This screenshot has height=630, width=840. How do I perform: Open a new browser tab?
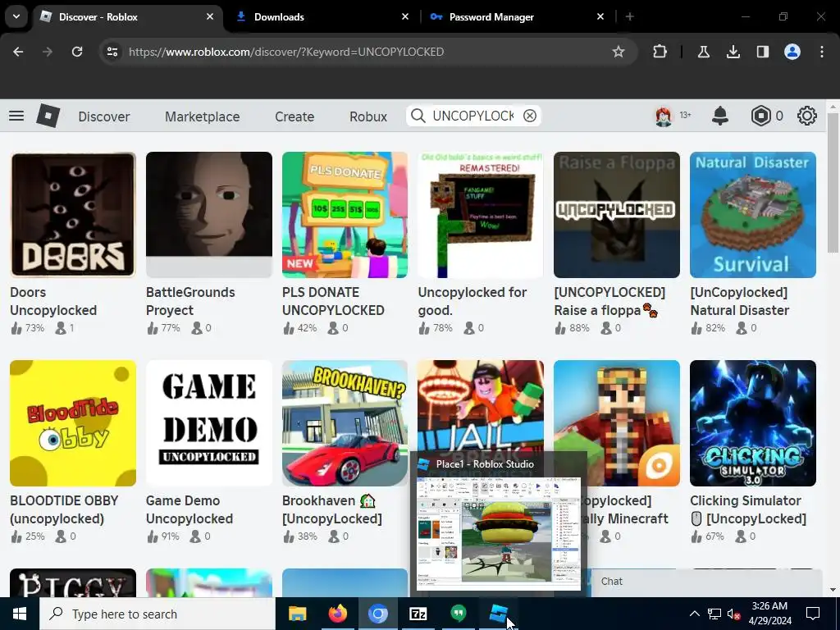tap(630, 16)
